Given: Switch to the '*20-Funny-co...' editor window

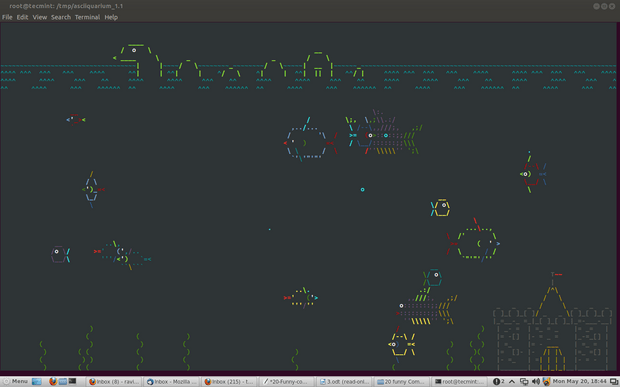Looking at the screenshot, I should (x=287, y=381).
